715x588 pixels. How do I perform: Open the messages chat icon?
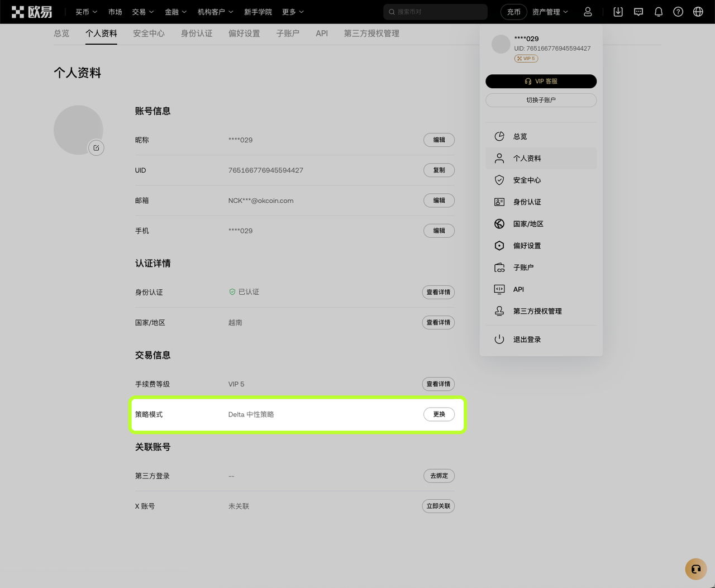click(x=638, y=12)
